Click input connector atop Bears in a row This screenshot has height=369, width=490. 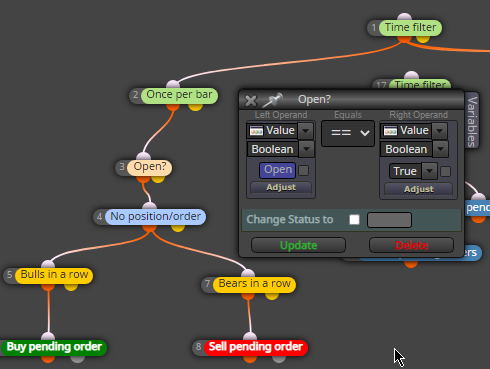point(248,273)
